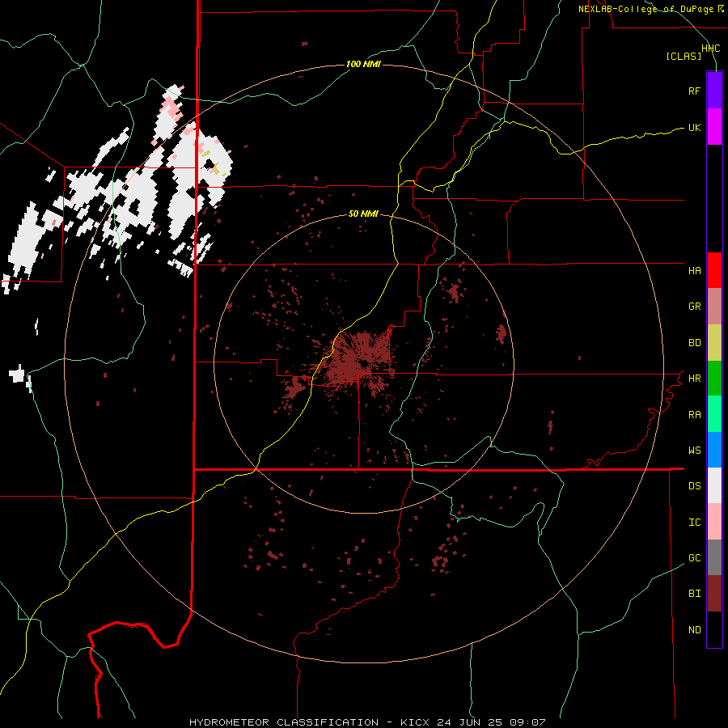This screenshot has height=728, width=728.
Task: Click the "UK" legend label
Action: [694, 127]
